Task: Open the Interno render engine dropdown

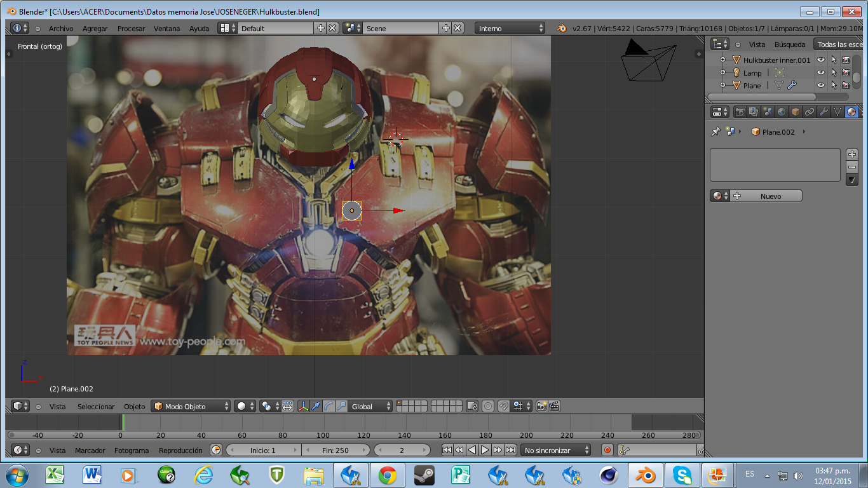Action: click(x=511, y=28)
